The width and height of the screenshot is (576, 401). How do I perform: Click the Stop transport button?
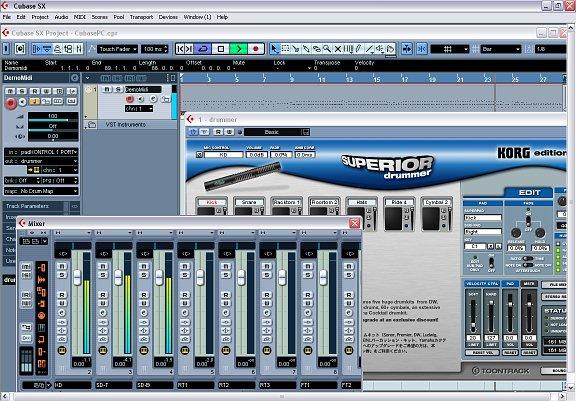coord(221,49)
